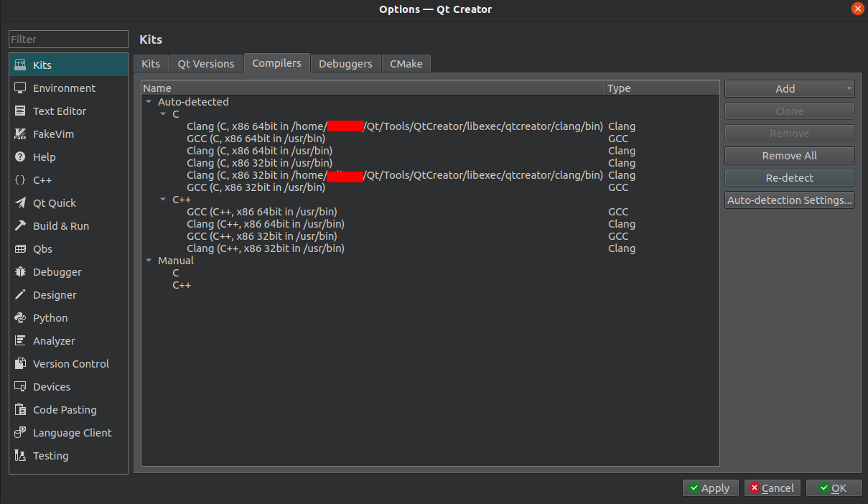The height and width of the screenshot is (504, 868).
Task: Select the Kits category icon
Action: coord(20,65)
